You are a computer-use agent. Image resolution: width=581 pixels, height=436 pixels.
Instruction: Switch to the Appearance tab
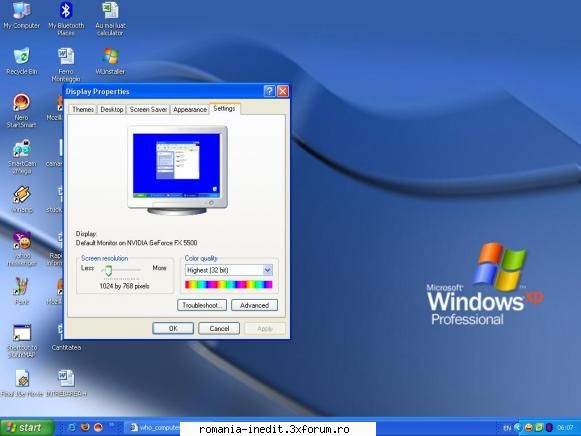[x=190, y=109]
